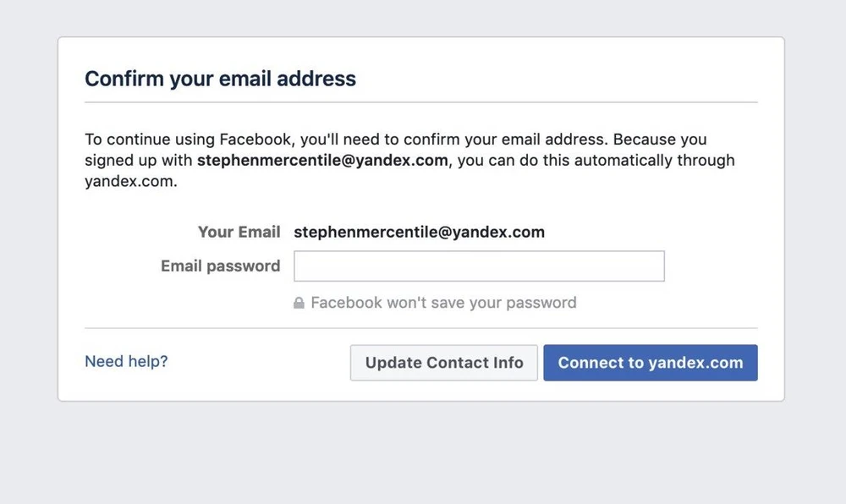Click the lock icon below the password field

(x=299, y=303)
